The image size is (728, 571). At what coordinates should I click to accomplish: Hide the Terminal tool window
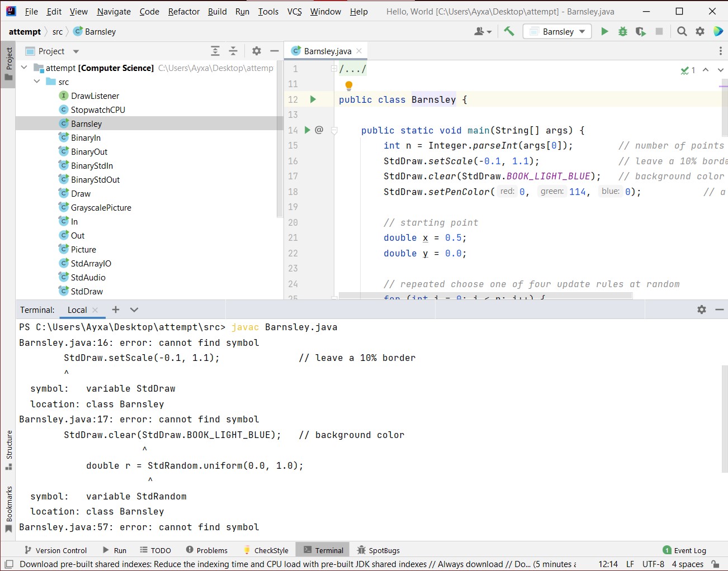[x=720, y=310]
